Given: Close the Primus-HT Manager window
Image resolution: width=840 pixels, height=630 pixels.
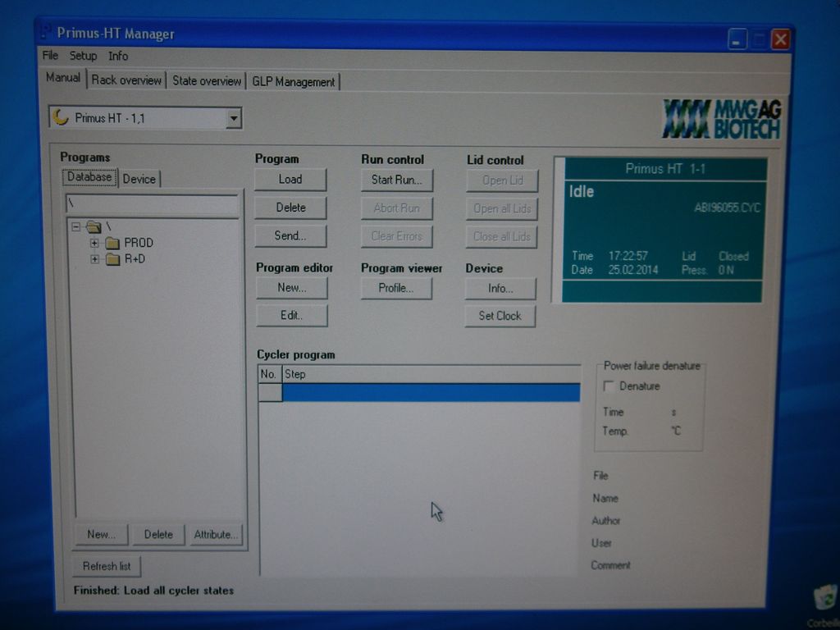Looking at the screenshot, I should 781,39.
